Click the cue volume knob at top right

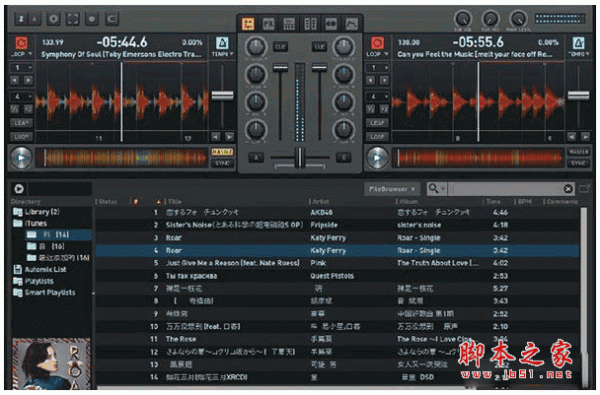[463, 19]
